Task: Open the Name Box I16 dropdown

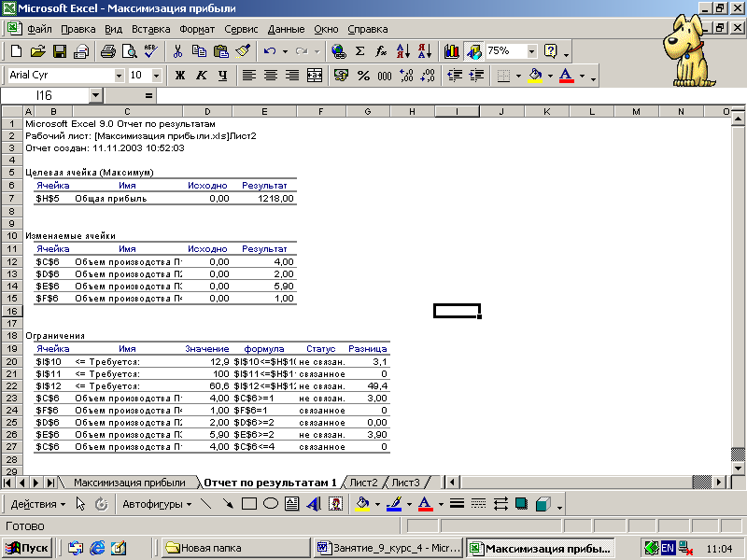Action: click(95, 95)
